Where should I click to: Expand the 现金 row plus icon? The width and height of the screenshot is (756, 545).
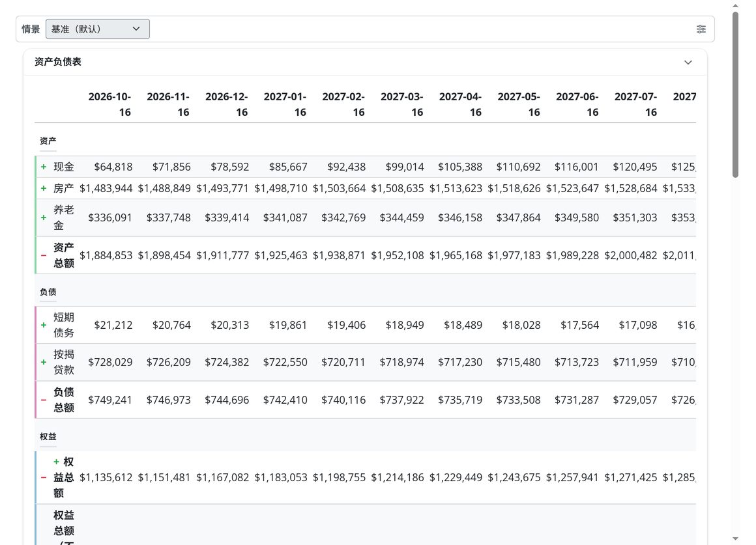coord(44,167)
